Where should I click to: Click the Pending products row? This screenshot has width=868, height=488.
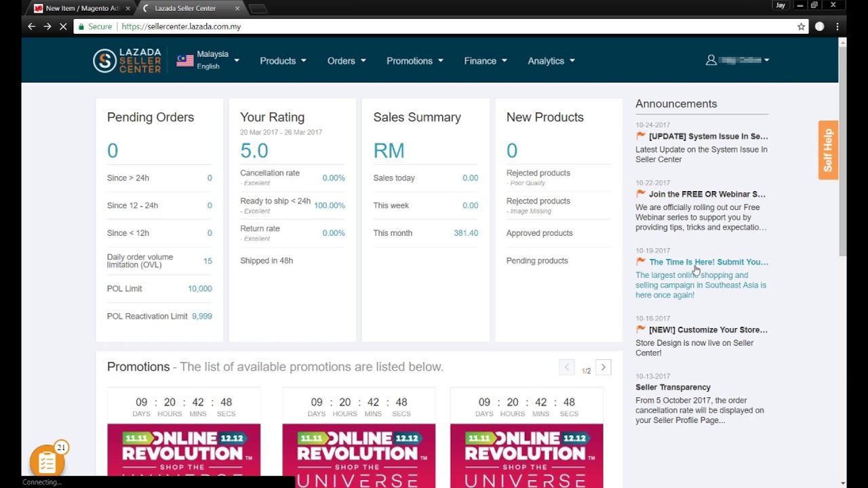tap(559, 261)
